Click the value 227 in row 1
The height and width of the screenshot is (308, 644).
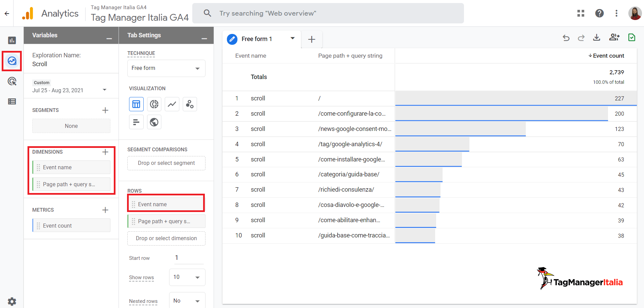[619, 98]
